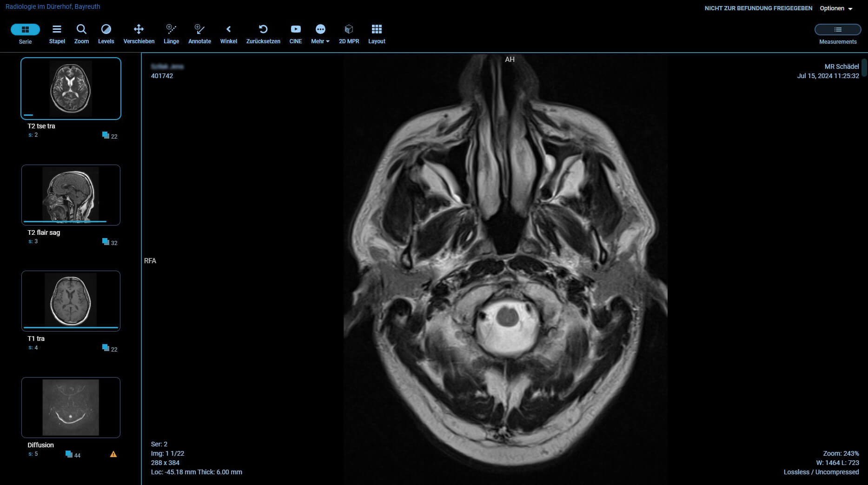Click the 'MR Schädel' study description
Screen dimensions: 868x485
pyautogui.click(x=841, y=66)
